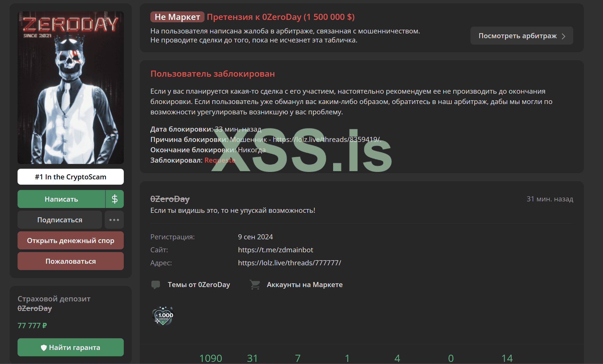The height and width of the screenshot is (364, 603).
Task: Click the +1000 sympathy heart badge
Action: coord(163,316)
